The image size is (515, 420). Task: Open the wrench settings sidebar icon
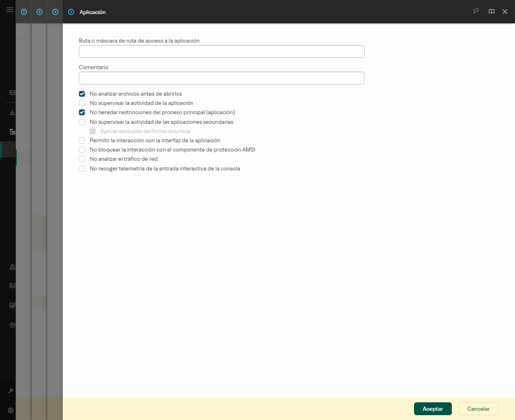(x=11, y=391)
